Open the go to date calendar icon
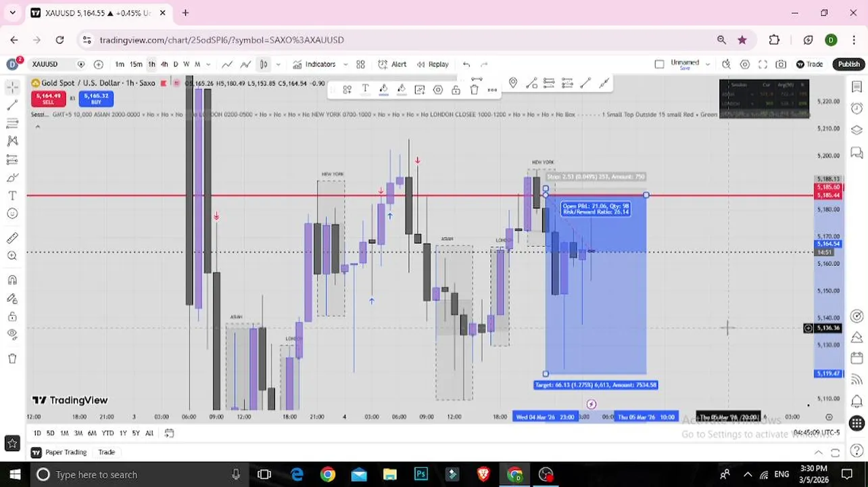Image resolution: width=868 pixels, height=487 pixels. pos(169,433)
